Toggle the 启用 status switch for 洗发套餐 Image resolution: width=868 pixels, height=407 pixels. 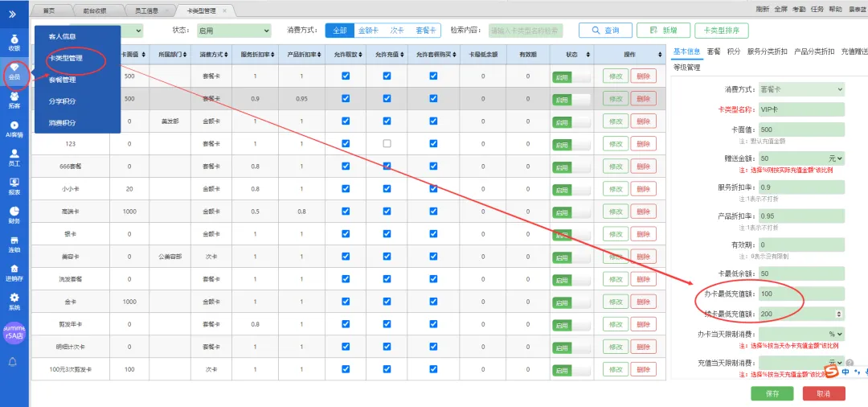tap(571, 280)
